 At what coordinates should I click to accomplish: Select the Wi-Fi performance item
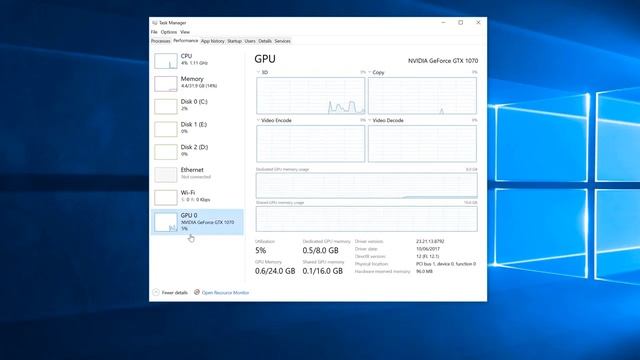198,197
